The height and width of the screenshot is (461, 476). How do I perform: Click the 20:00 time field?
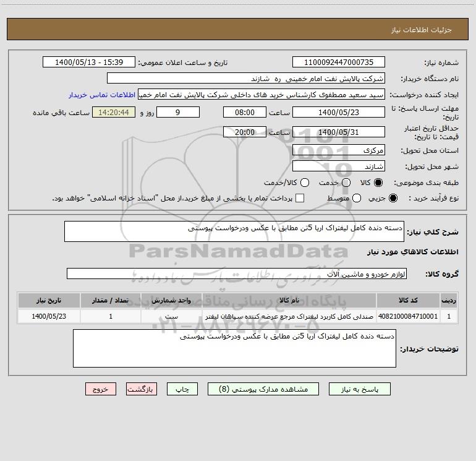point(245,132)
